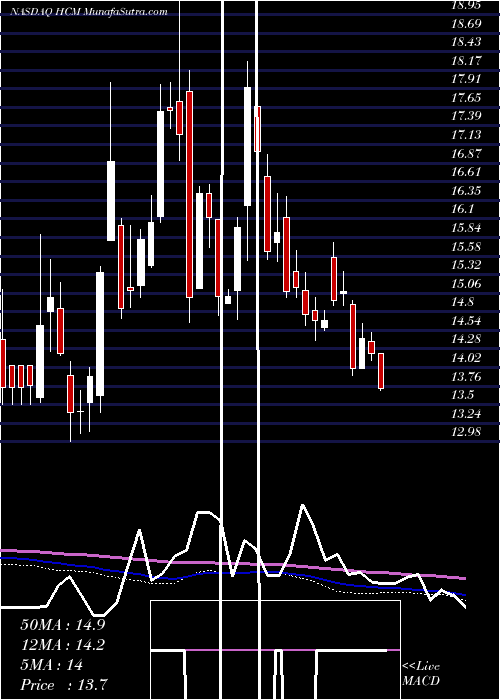Click the 16.87 price axis value
This screenshot has height=700, width=500.
click(x=466, y=154)
